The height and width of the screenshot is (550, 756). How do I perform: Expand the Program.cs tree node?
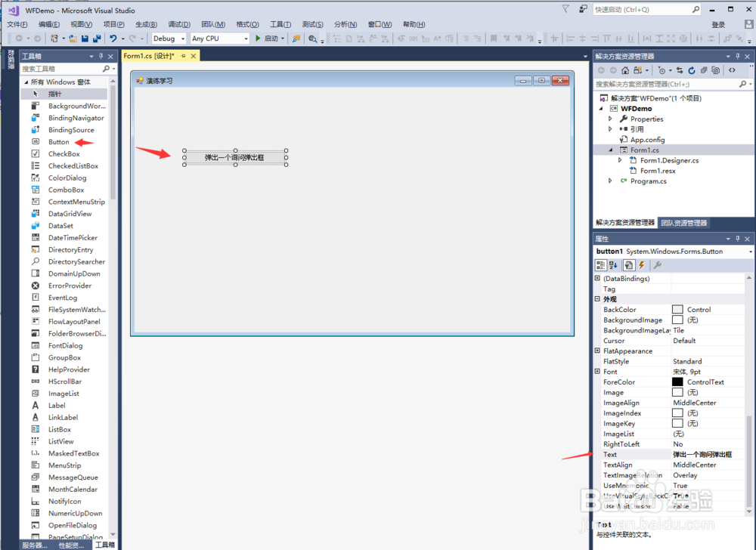(x=610, y=181)
